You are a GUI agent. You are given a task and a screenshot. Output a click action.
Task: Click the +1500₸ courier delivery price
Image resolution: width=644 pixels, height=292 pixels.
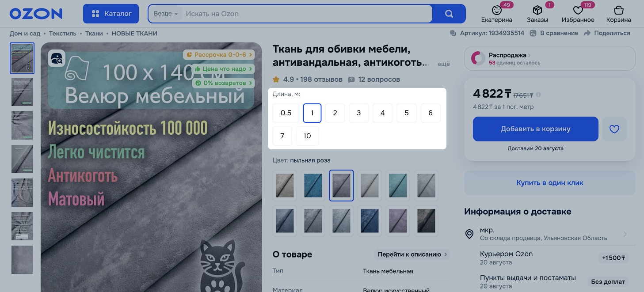pos(614,258)
